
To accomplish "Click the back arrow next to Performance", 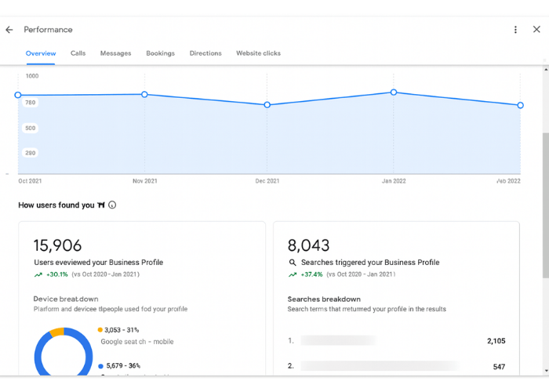I will coord(9,30).
